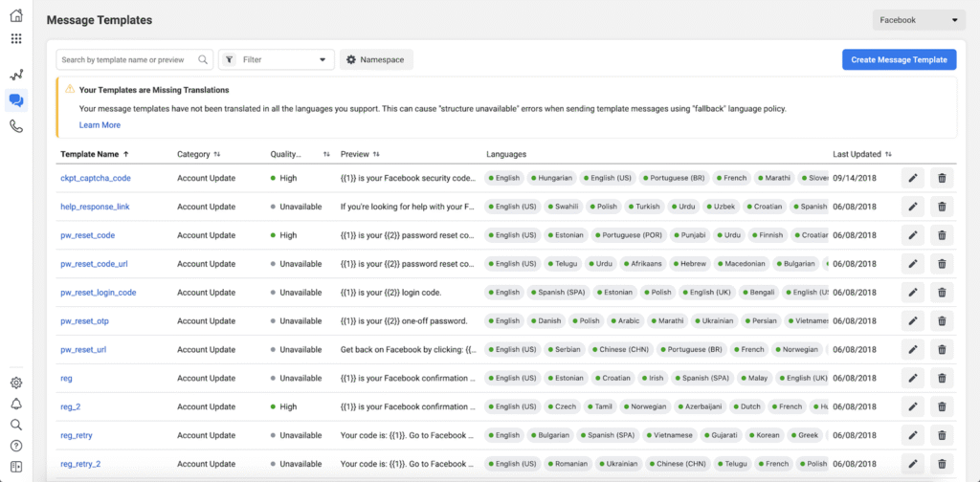Open the analytics chart icon
This screenshot has height=482, width=980.
(15, 75)
